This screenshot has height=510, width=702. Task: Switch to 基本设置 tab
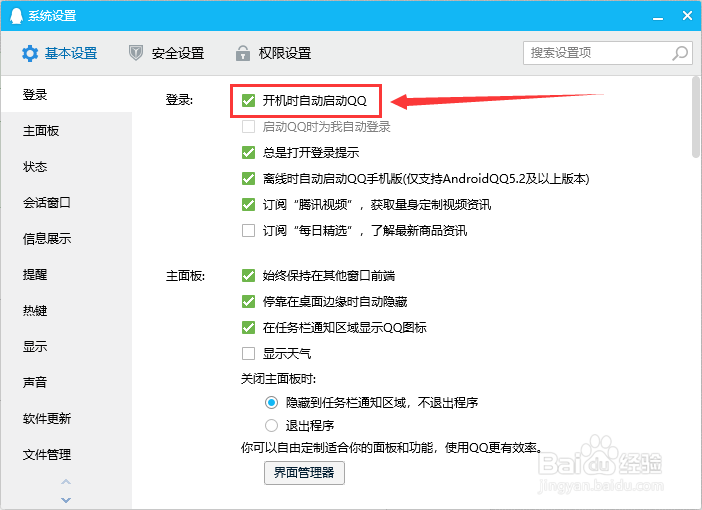(x=60, y=53)
